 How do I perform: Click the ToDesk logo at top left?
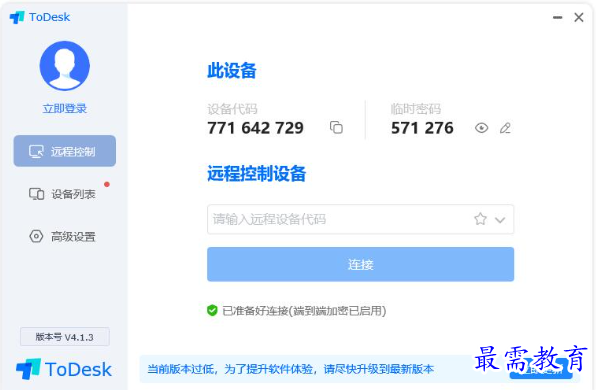click(x=40, y=17)
